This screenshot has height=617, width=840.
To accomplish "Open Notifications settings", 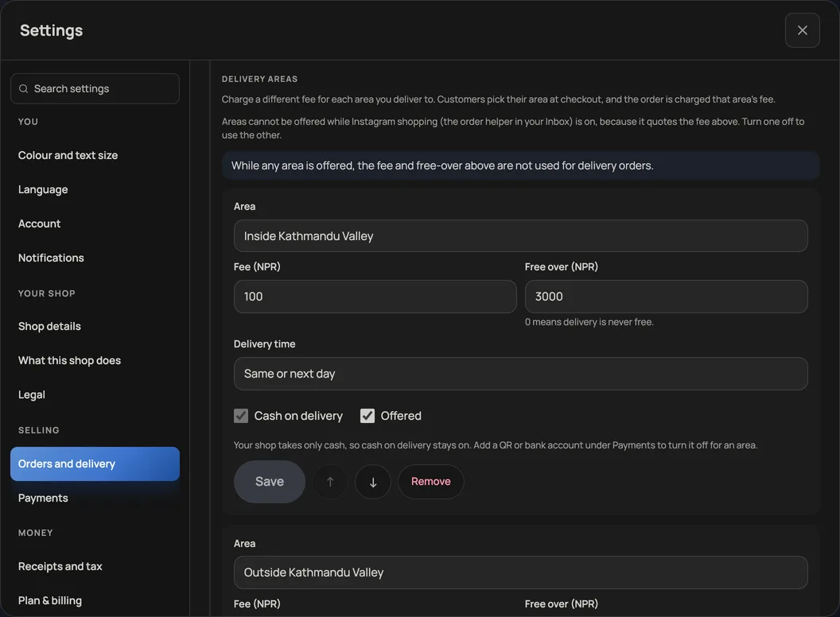I will coord(95,258).
